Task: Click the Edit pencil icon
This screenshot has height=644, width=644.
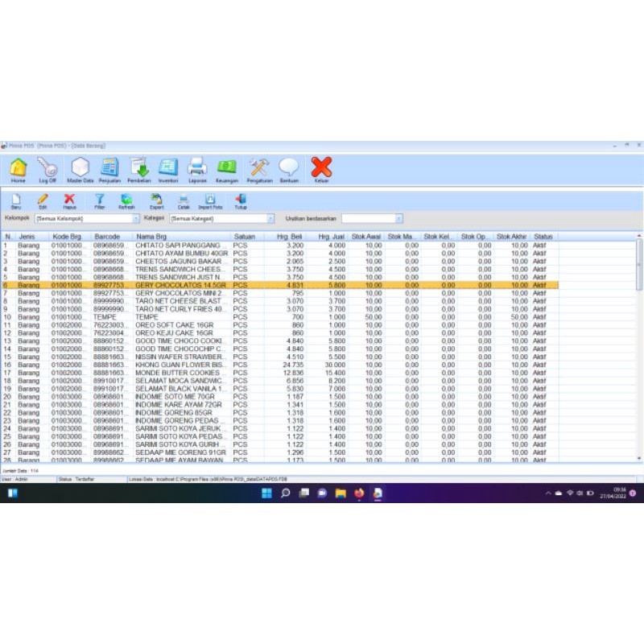Action: [x=43, y=201]
